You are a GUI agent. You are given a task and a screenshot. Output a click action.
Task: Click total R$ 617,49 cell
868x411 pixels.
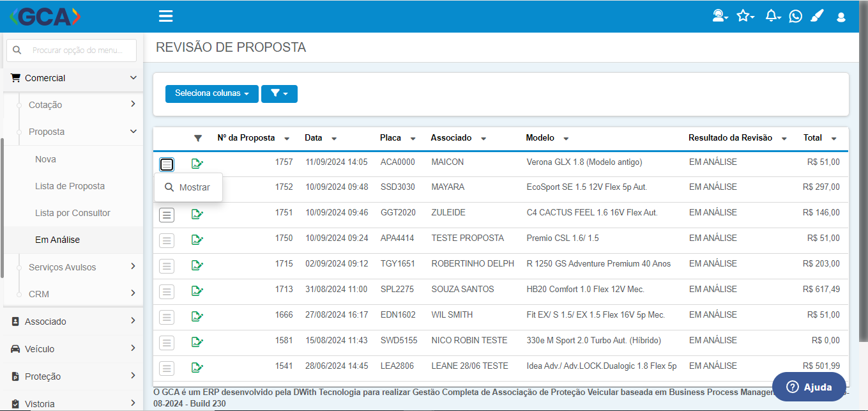click(x=821, y=290)
